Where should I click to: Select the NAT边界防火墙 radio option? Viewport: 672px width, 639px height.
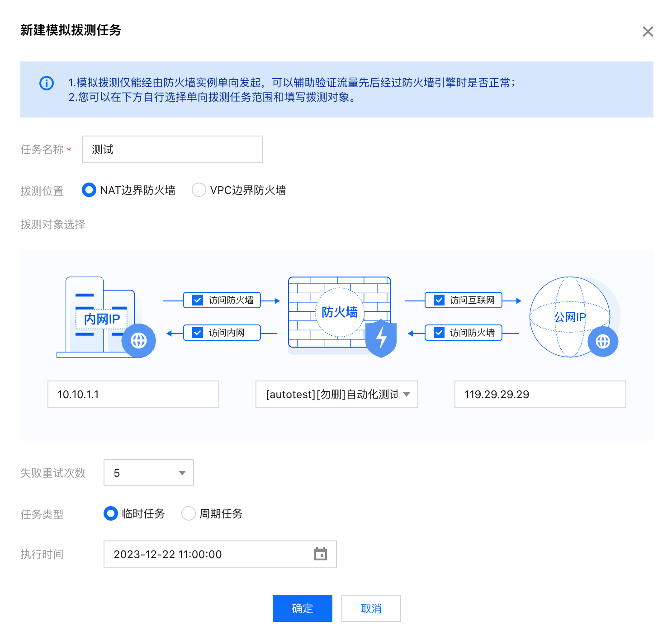pos(89,190)
